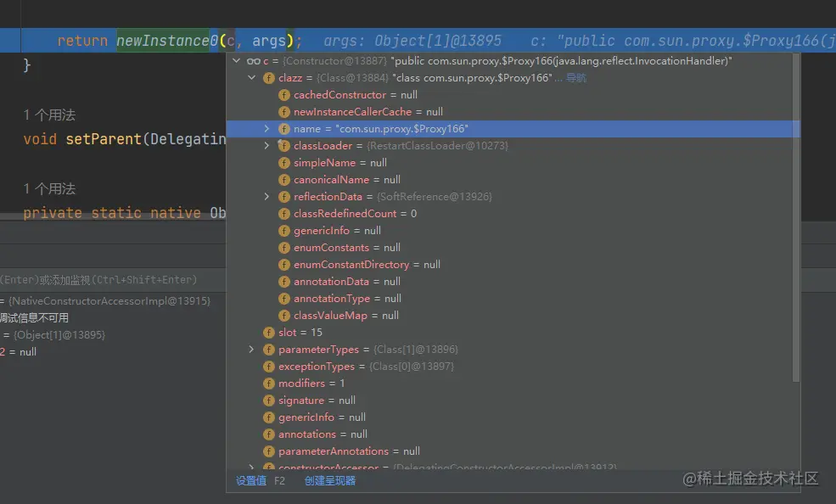Collapse the root variable c node
This screenshot has height=504, width=836.
coord(236,61)
